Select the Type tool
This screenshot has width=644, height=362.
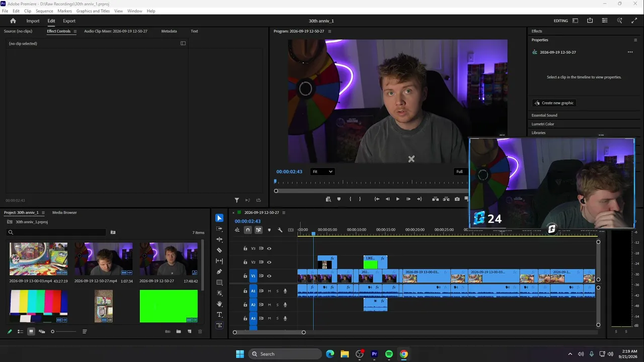tap(219, 315)
